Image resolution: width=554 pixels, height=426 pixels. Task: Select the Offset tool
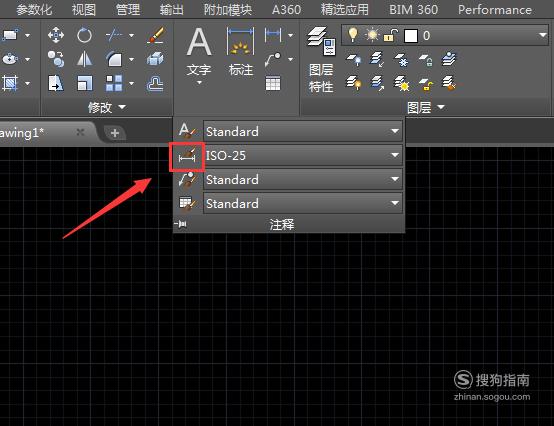(x=155, y=84)
